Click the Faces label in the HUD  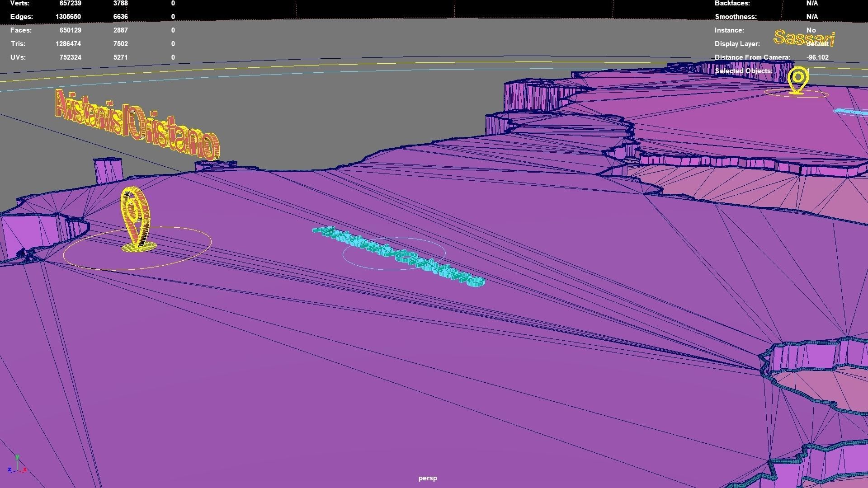21,30
